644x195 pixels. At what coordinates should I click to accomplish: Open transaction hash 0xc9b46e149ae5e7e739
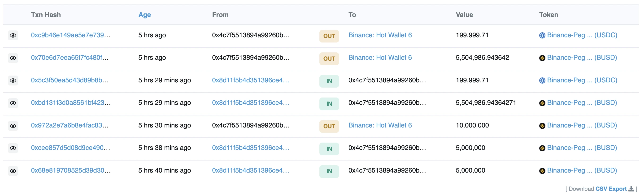(x=70, y=35)
